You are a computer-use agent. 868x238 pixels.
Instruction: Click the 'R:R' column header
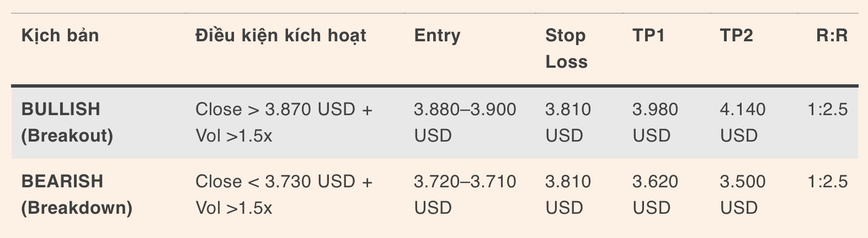832,36
